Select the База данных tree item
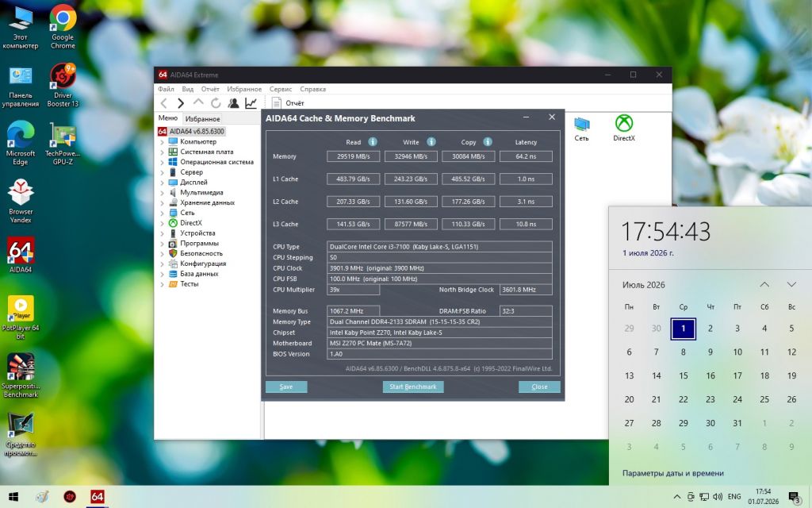The image size is (812, 508). pyautogui.click(x=199, y=274)
